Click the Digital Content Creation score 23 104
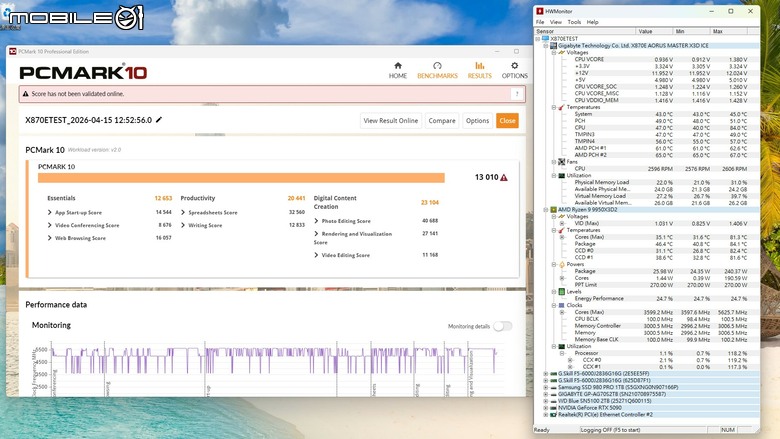Viewport: 780px width, 439px height. (x=430, y=202)
